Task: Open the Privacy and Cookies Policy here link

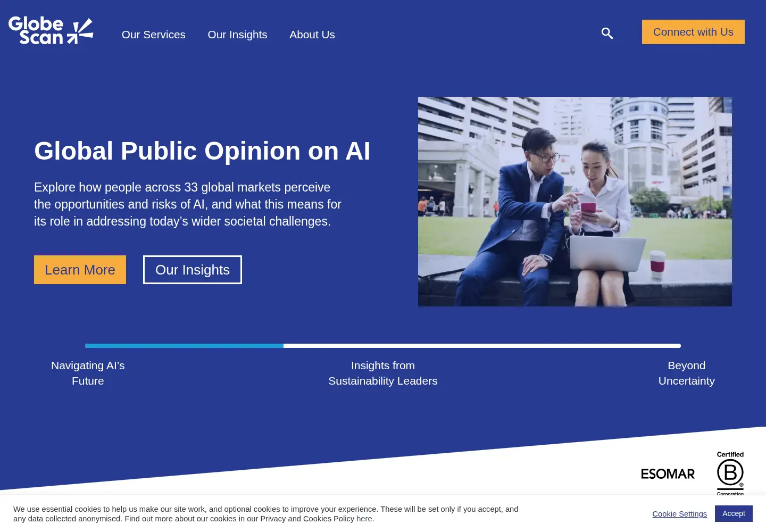Action: pos(365,519)
